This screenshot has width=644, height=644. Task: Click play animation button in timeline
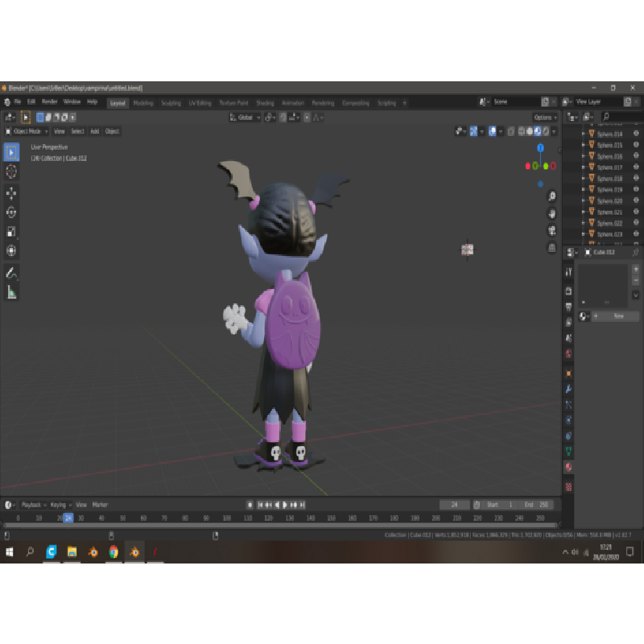click(285, 505)
